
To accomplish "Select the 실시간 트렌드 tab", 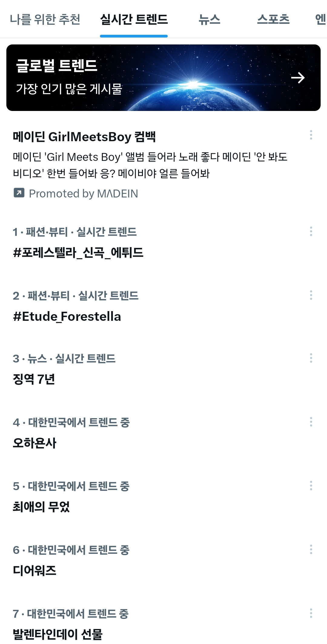I will pyautogui.click(x=134, y=19).
